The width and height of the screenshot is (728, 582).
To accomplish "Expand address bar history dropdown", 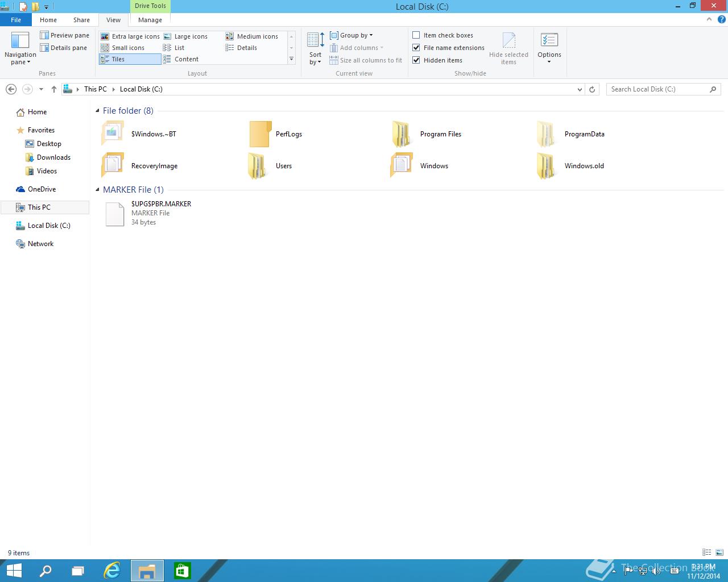I will [x=580, y=89].
